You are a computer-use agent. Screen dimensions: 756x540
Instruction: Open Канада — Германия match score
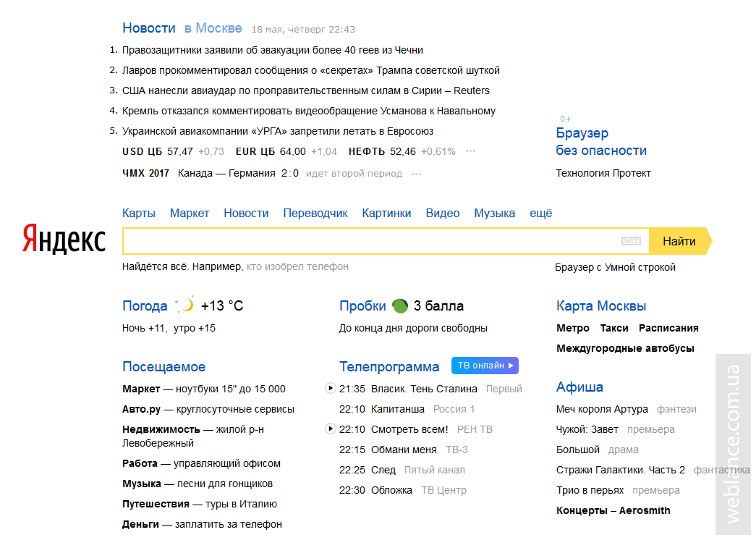pyautogui.click(x=238, y=173)
